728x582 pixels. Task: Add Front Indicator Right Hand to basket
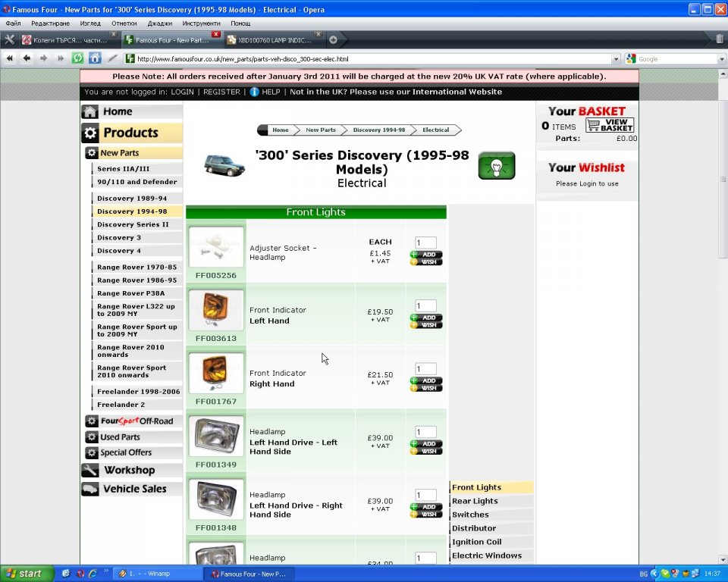[426, 380]
